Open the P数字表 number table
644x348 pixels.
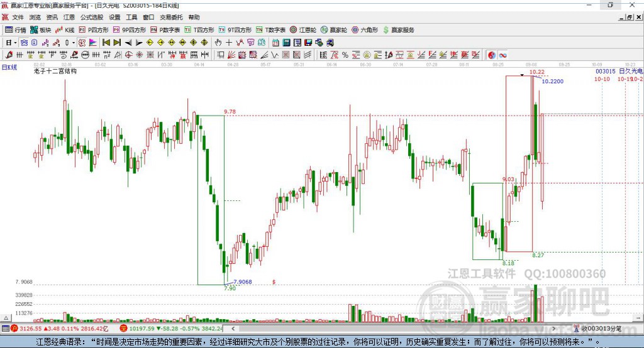tap(165, 30)
